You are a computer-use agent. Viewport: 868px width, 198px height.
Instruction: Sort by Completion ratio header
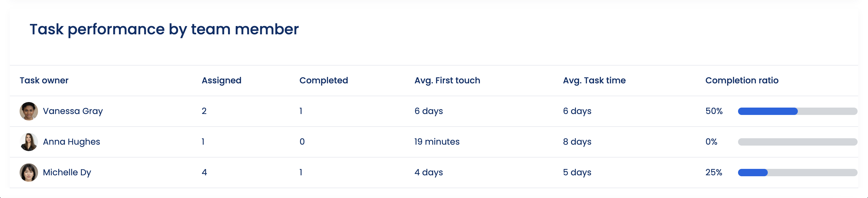click(742, 81)
